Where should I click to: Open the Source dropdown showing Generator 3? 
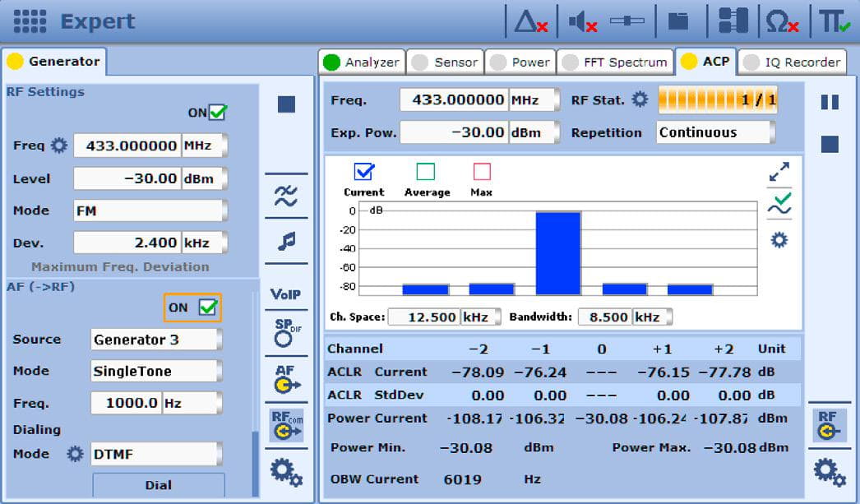pos(155,339)
